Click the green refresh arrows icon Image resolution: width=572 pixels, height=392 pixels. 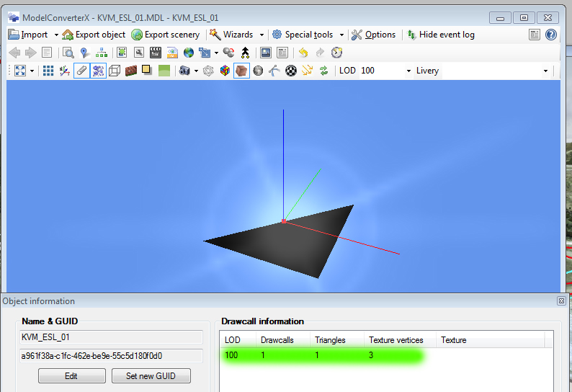point(323,71)
